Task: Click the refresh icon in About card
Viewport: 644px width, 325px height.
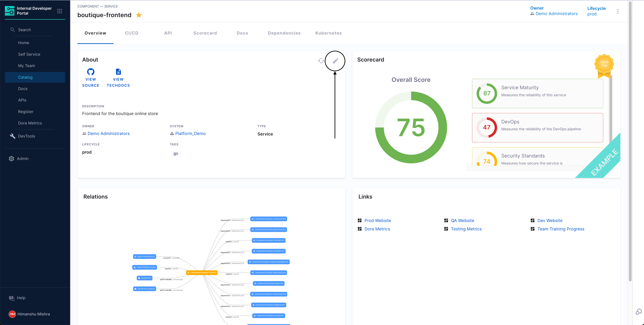Action: [x=321, y=61]
